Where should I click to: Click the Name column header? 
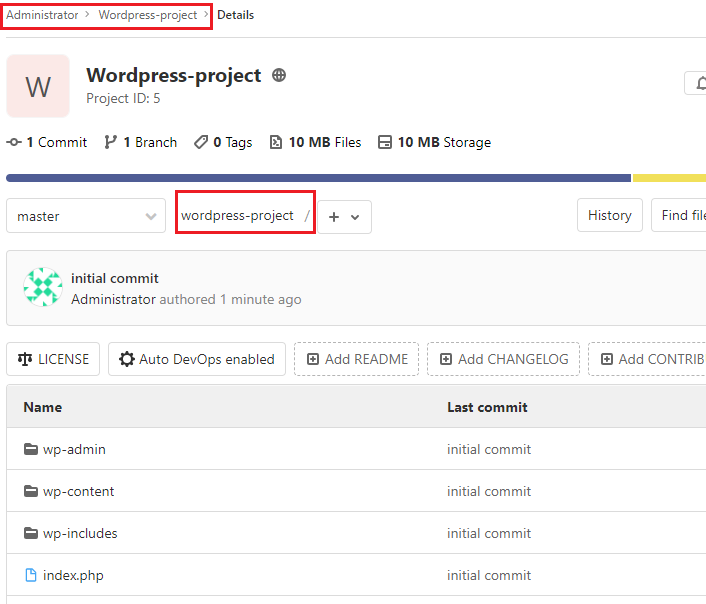pos(43,407)
